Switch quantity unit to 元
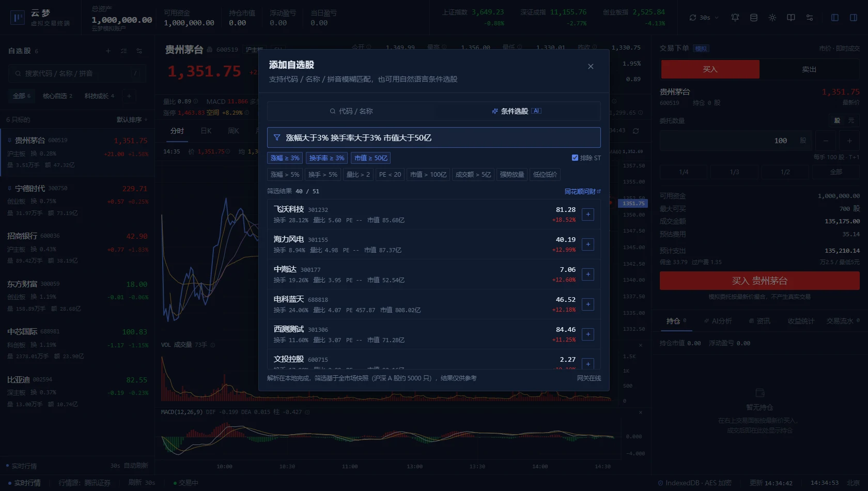Image resolution: width=868 pixels, height=491 pixels. point(851,120)
